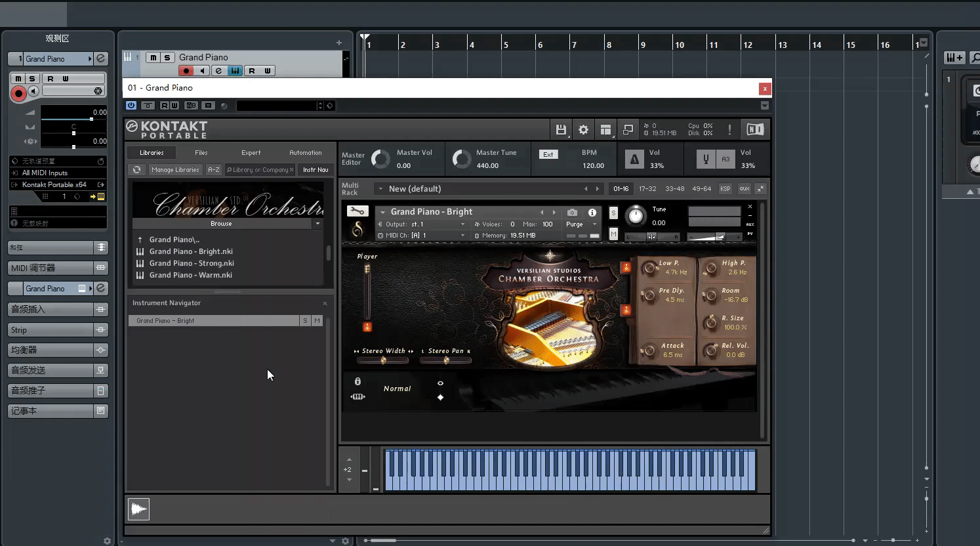
Task: Switch to the Files tab
Action: click(x=201, y=153)
